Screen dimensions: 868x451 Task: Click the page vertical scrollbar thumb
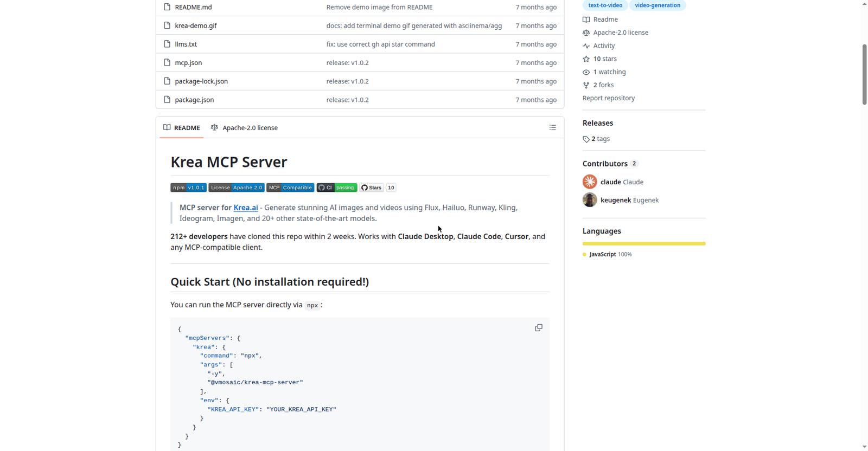[x=864, y=74]
